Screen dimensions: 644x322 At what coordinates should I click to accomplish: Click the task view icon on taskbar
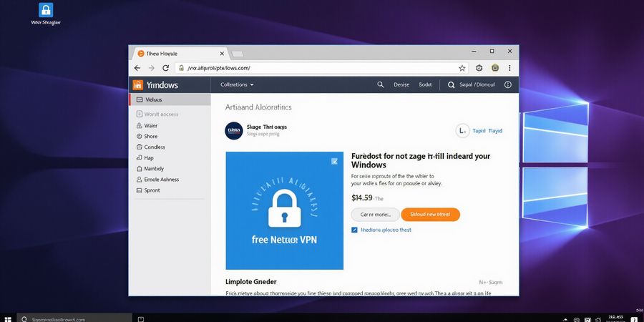point(141,319)
